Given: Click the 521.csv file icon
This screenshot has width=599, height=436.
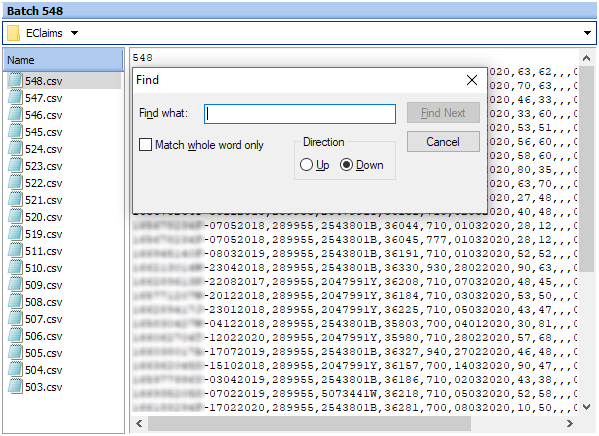Looking at the screenshot, I should pyautogui.click(x=15, y=199).
